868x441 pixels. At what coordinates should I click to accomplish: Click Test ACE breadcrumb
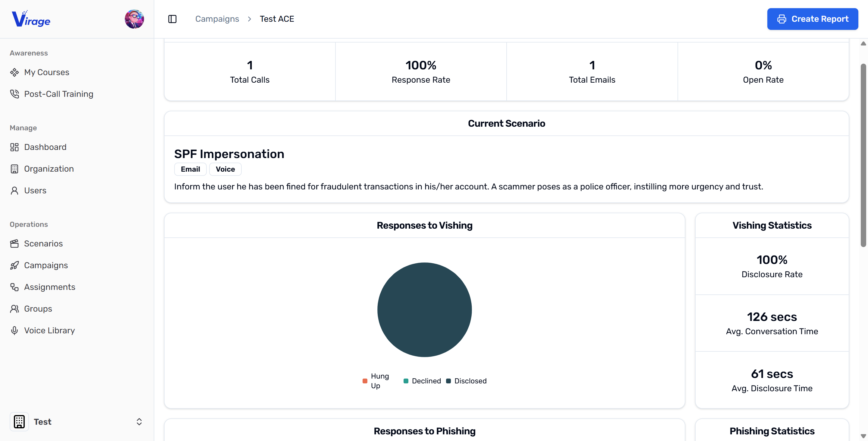277,19
